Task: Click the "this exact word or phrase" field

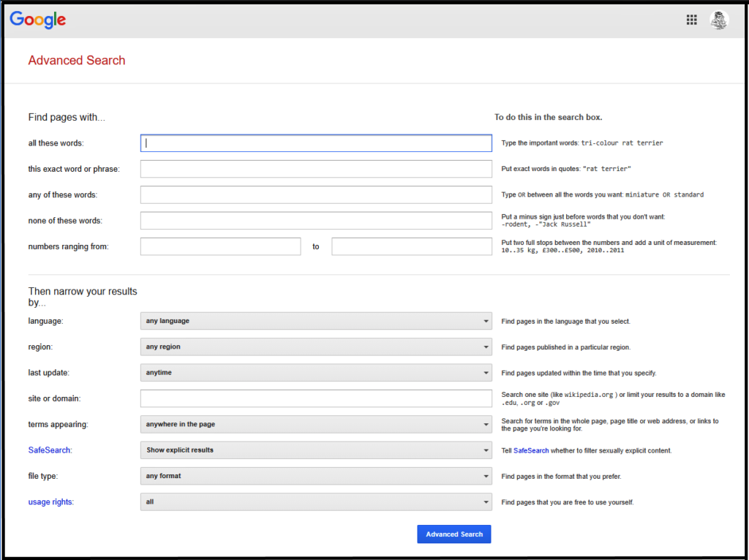Action: pos(316,169)
